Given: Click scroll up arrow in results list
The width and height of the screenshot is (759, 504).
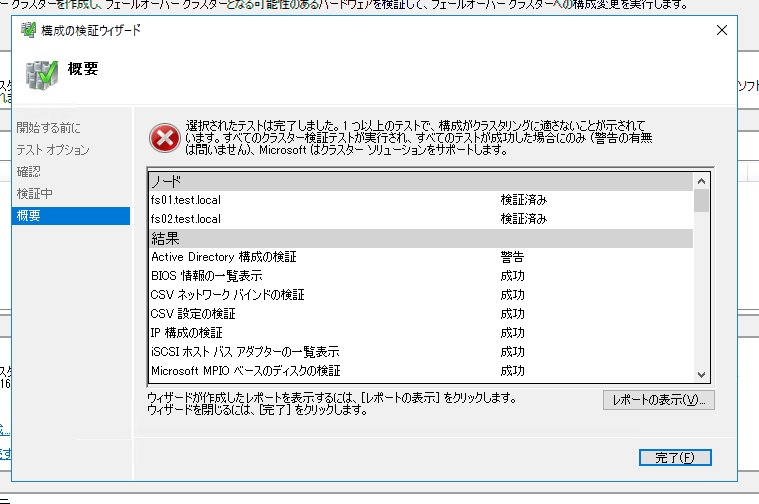Looking at the screenshot, I should pyautogui.click(x=701, y=181).
